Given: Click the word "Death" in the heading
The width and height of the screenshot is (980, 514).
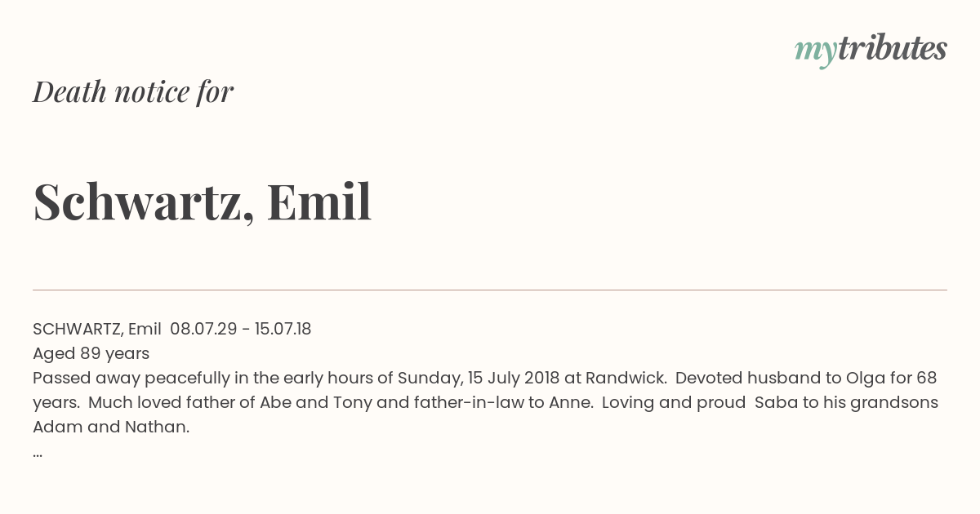Looking at the screenshot, I should 69,92.
